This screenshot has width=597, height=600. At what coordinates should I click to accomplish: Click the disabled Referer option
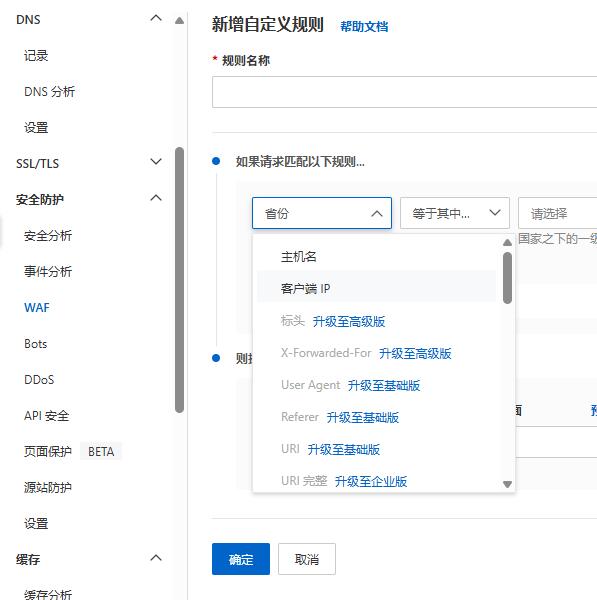pyautogui.click(x=300, y=417)
